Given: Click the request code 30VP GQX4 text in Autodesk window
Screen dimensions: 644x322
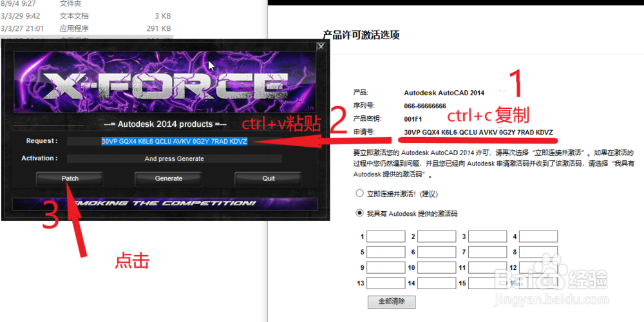Looking at the screenshot, I should click(x=478, y=132).
